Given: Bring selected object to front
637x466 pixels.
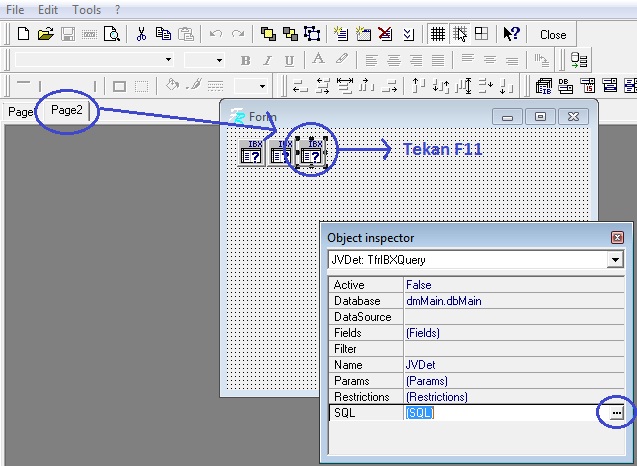Looking at the screenshot, I should 268,34.
